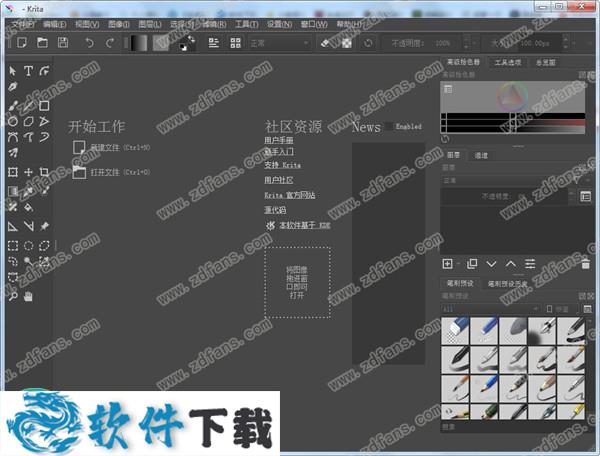Select the Text tool in the toolbox
This screenshot has width=600, height=456.
(28, 71)
